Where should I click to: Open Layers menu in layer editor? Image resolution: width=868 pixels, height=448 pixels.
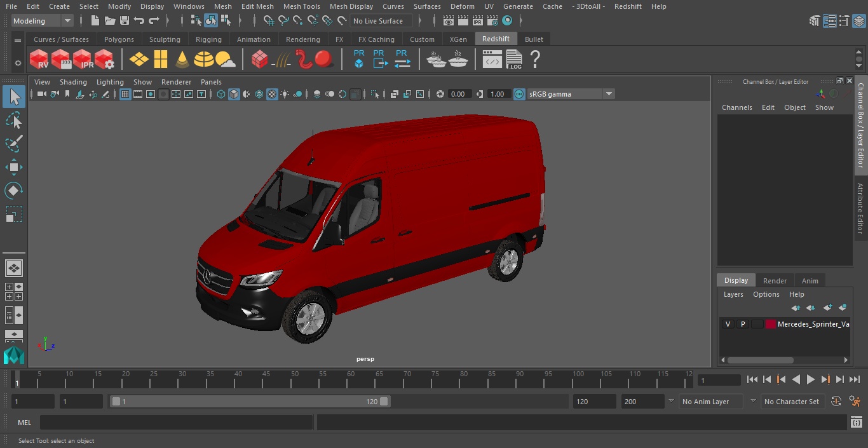733,294
